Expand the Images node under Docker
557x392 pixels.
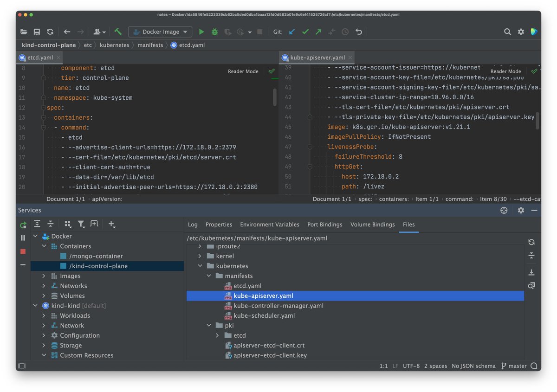click(x=43, y=276)
